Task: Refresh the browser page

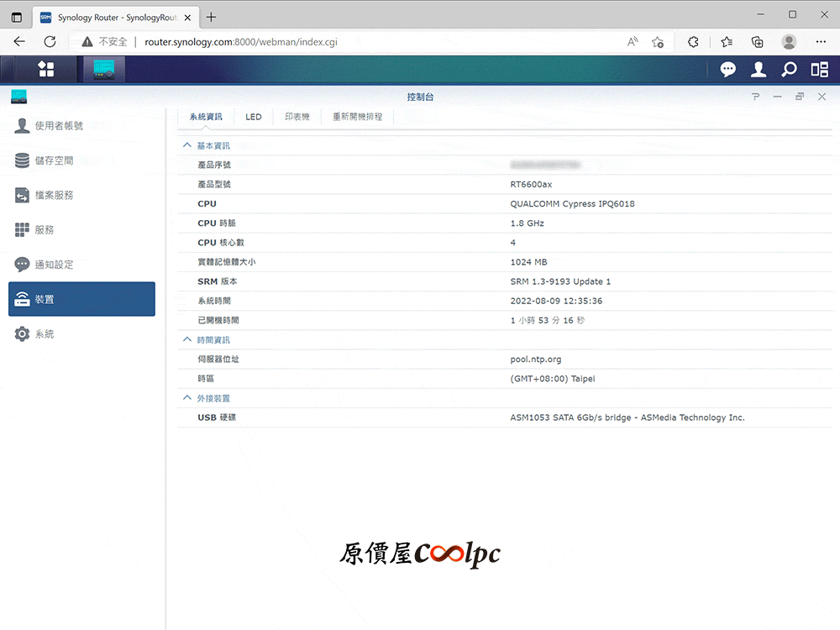Action: 50,42
